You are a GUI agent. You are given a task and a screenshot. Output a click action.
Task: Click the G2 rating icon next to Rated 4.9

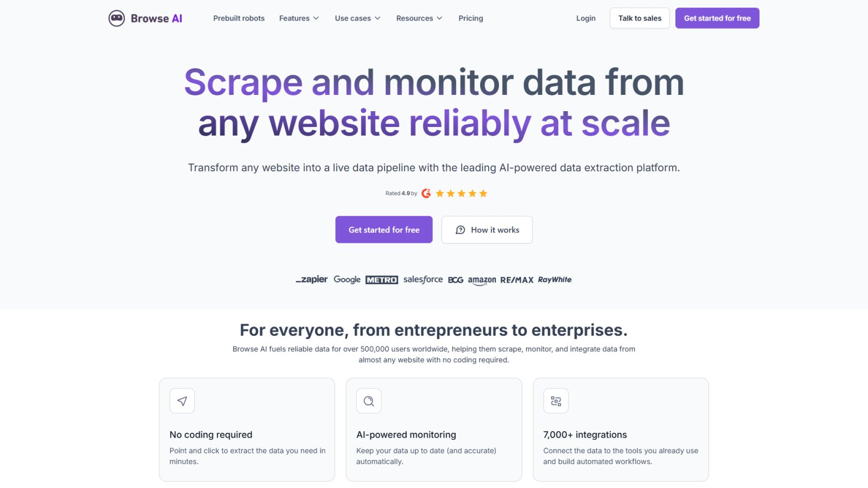point(425,193)
